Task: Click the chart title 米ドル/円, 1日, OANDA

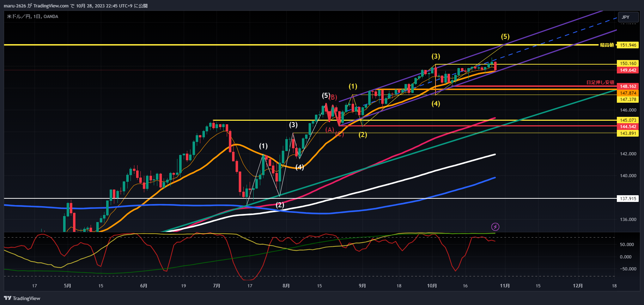Action: tap(32, 17)
